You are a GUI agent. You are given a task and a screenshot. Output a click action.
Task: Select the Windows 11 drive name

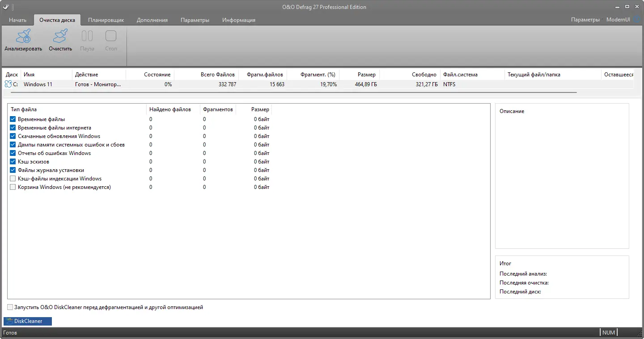pyautogui.click(x=38, y=84)
